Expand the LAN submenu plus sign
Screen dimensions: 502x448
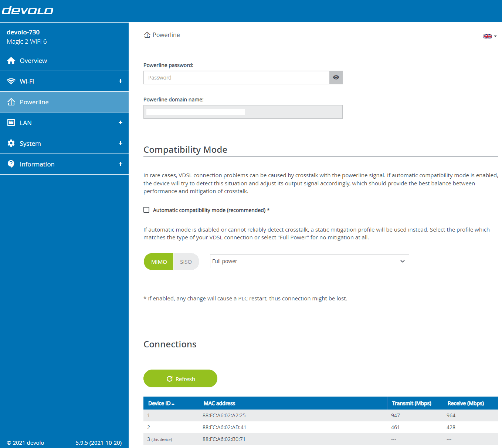[x=120, y=122]
